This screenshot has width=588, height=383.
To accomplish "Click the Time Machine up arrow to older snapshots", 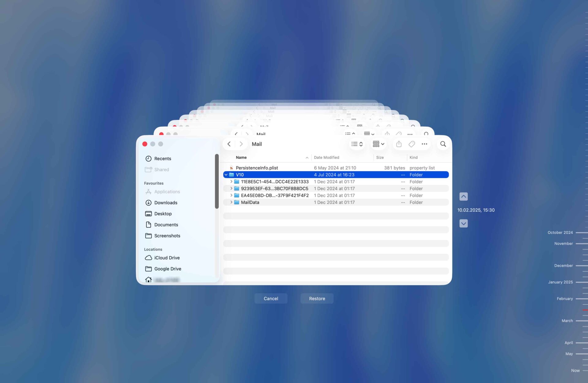I will tap(463, 196).
